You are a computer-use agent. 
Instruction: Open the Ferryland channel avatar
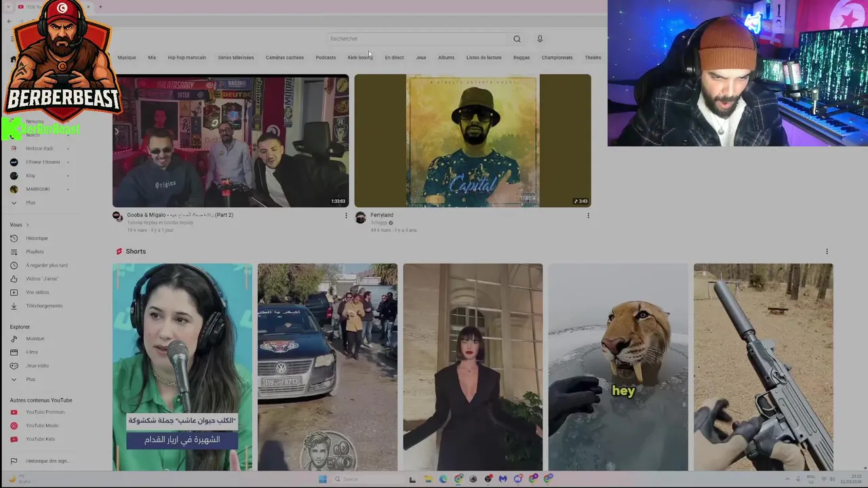point(360,217)
